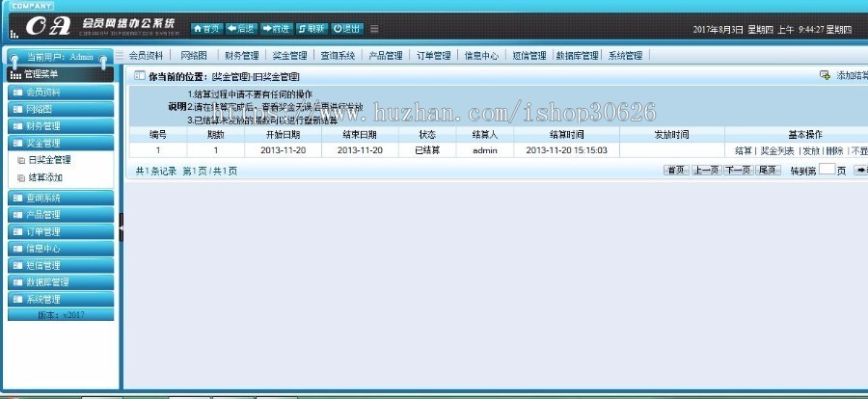
Task: Expand 订单管理 in the sidebar menu
Action: [61, 231]
